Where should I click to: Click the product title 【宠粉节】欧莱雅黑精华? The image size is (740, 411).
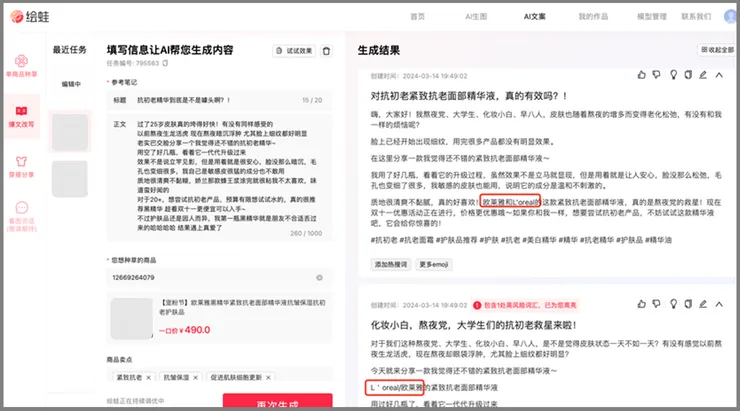click(242, 307)
